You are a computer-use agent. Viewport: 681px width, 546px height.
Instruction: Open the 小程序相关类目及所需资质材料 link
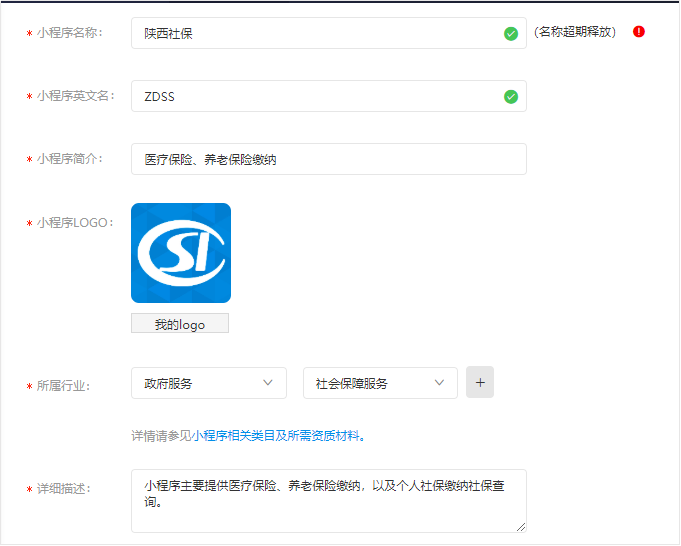click(276, 435)
